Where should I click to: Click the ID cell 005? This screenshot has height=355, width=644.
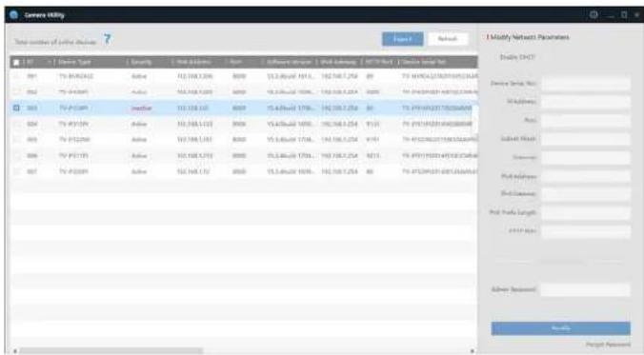pyautogui.click(x=32, y=140)
